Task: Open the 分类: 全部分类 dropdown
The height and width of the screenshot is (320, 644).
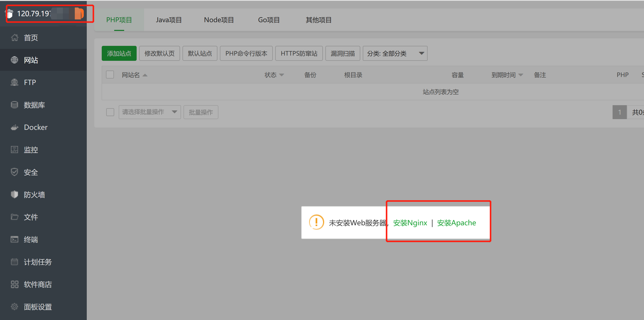Action: [x=395, y=54]
